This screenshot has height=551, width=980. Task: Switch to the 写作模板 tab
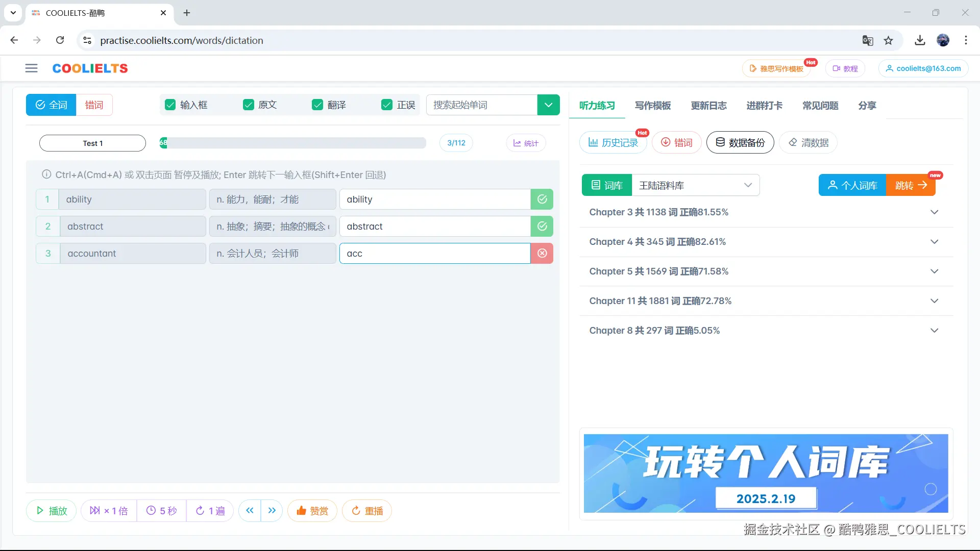click(652, 106)
